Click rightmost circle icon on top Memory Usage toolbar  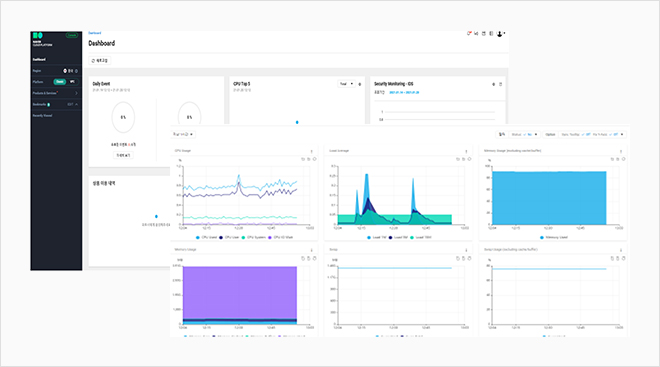tap(623, 159)
